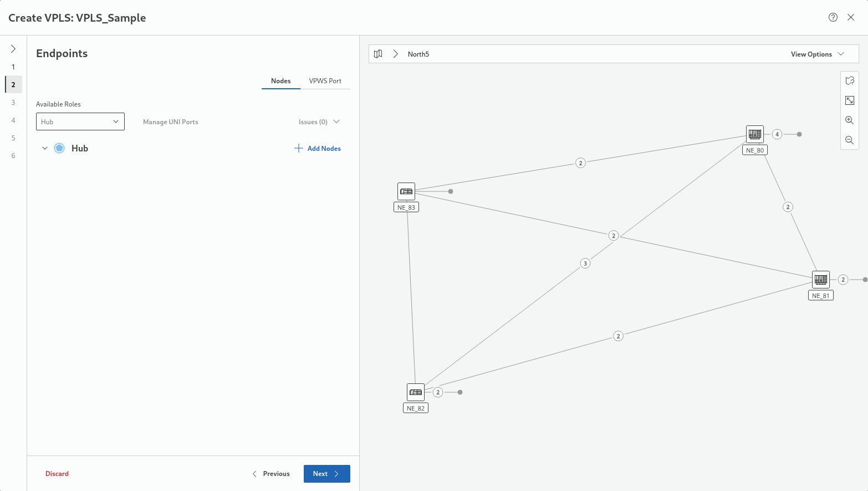Expand the Issues (0) panel

pos(319,122)
